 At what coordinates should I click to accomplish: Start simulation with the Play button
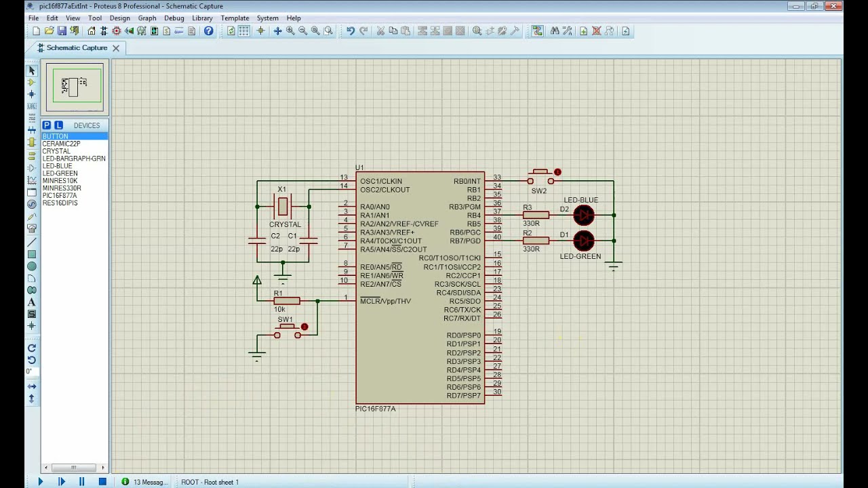click(x=40, y=482)
